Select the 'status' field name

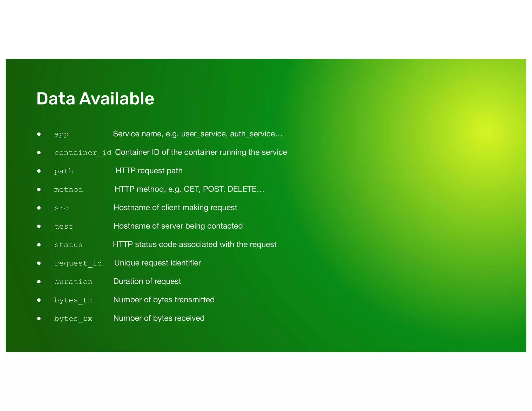coord(69,245)
